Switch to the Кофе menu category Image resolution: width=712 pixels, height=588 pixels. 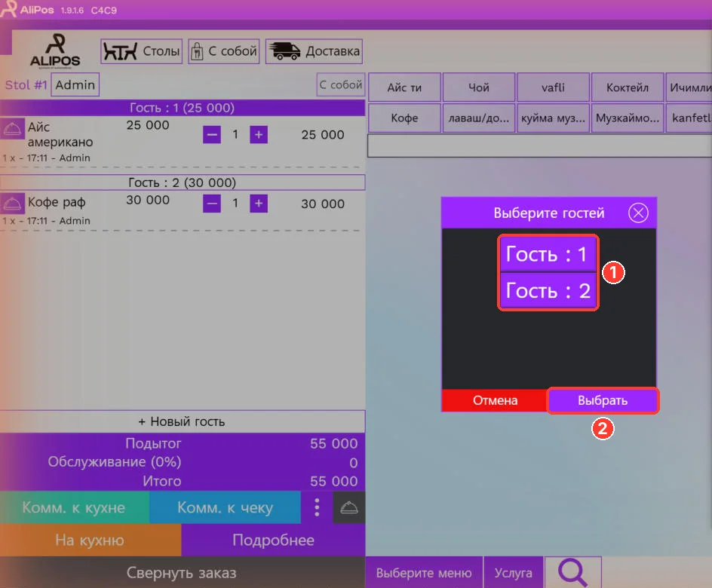404,118
